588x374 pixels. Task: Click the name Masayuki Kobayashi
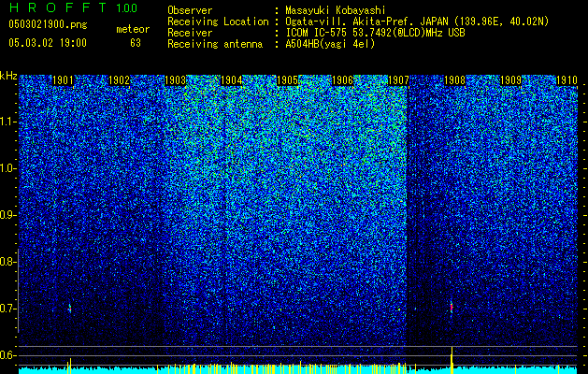[x=336, y=10]
